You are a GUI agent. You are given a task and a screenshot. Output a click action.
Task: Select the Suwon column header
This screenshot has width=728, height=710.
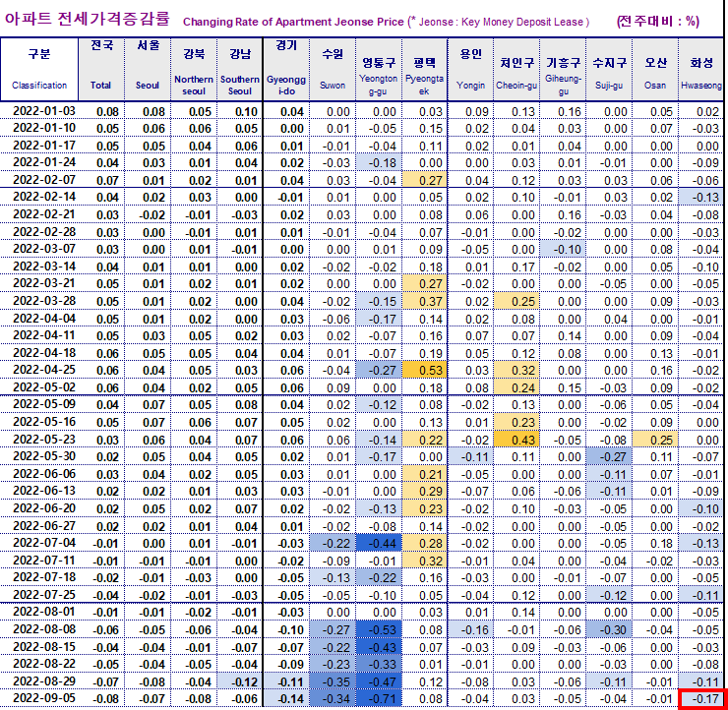pyautogui.click(x=333, y=69)
